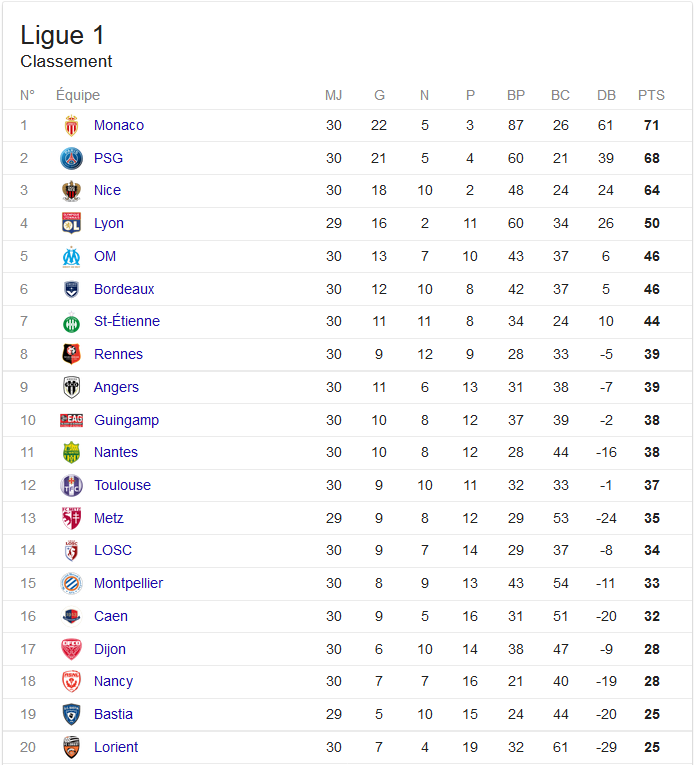Open the Angers team link
The image size is (694, 765).
pyautogui.click(x=116, y=387)
